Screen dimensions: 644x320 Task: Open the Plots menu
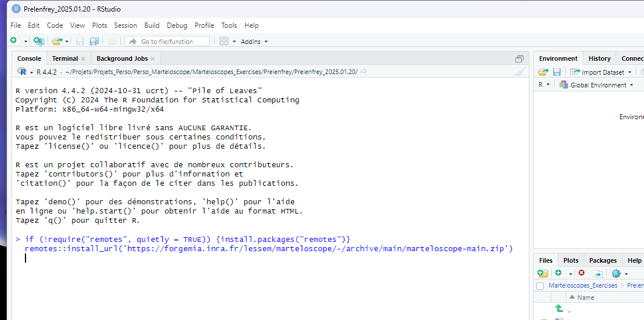(100, 25)
